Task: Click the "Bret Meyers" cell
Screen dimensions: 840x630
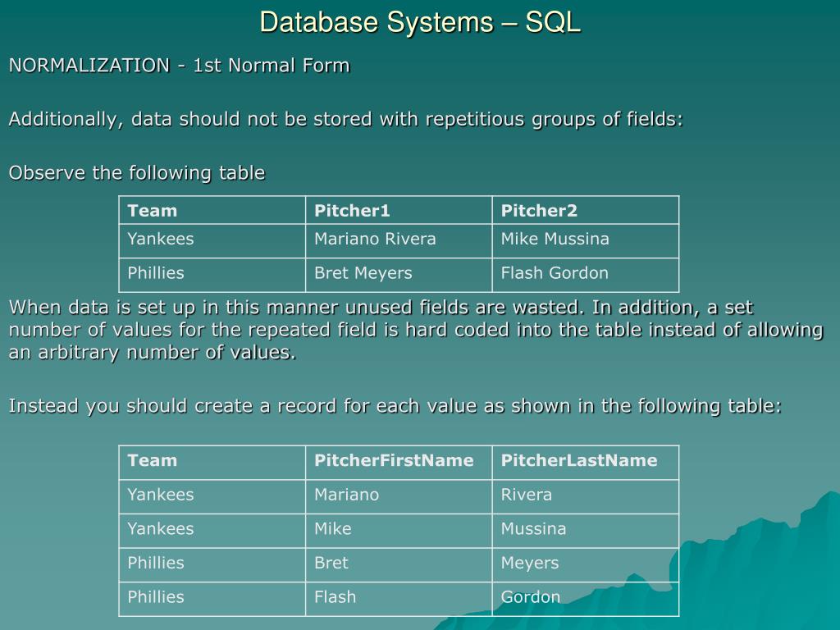Action: tap(399, 276)
